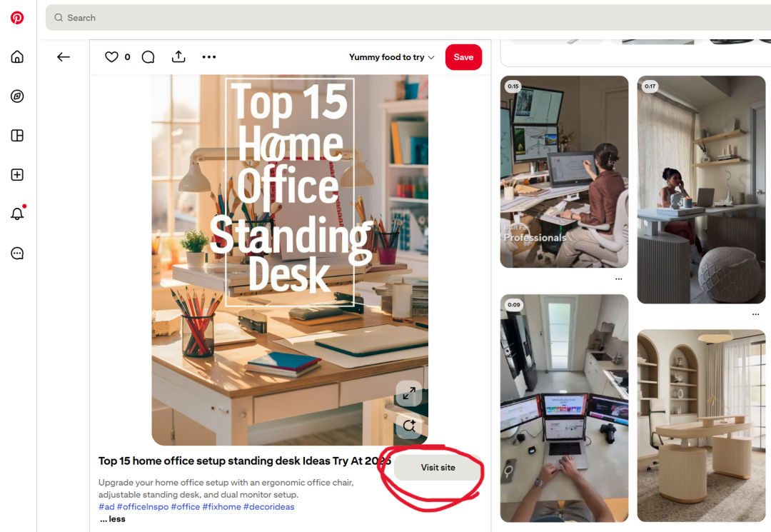Expand the 'Yummy food to try' board dropdown
This screenshot has width=771, height=532.
click(x=391, y=57)
